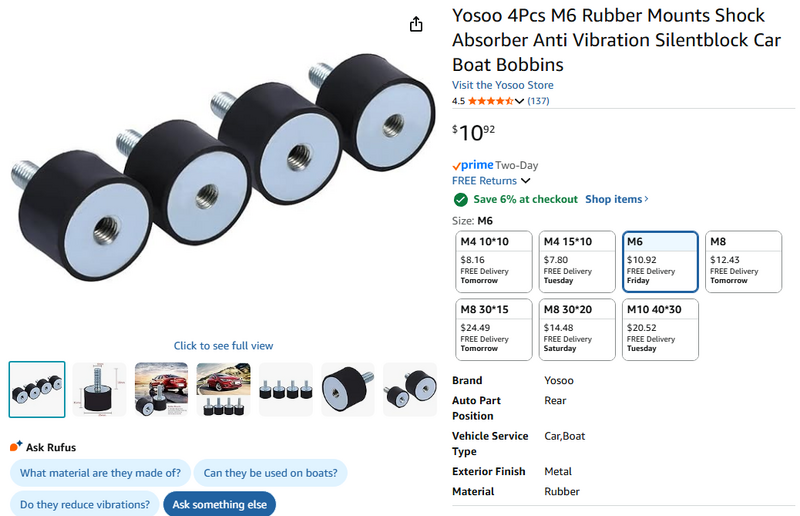View the dimension diagram thumbnail

click(x=99, y=389)
